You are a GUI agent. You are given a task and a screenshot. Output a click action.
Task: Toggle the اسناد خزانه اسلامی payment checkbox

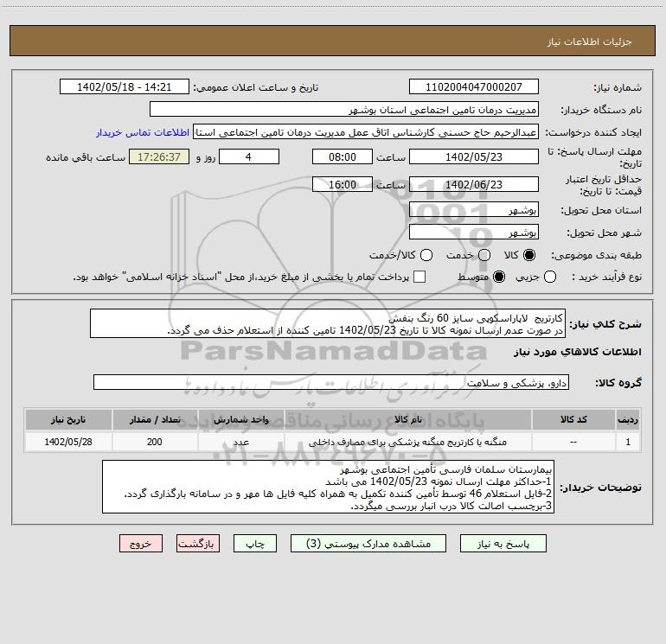tap(419, 277)
